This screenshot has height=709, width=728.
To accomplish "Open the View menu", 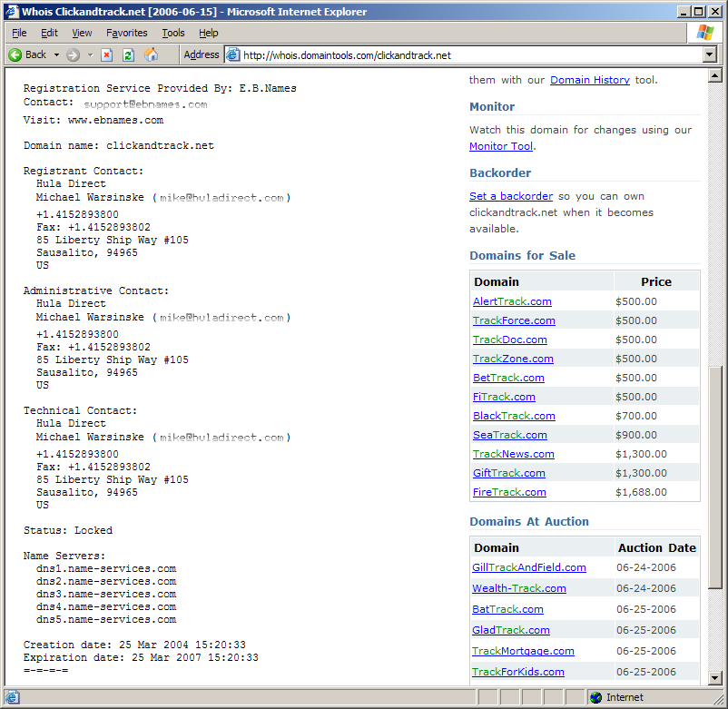I will [82, 33].
